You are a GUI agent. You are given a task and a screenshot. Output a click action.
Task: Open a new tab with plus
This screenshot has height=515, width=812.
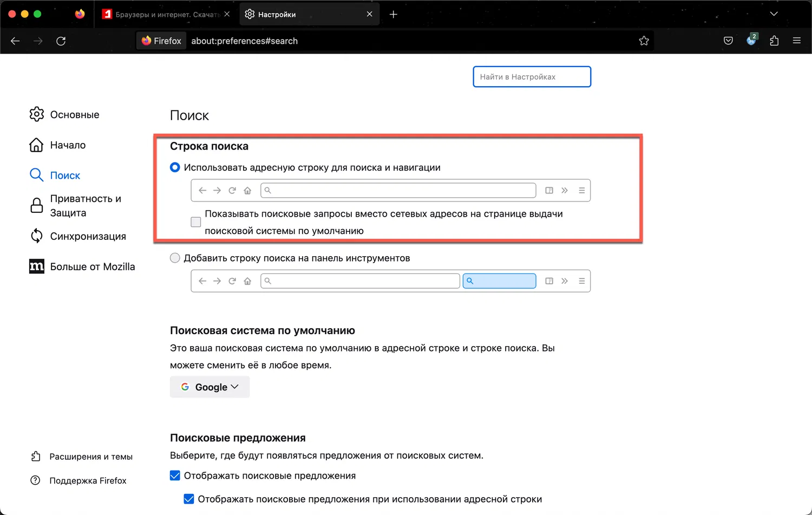[394, 15]
